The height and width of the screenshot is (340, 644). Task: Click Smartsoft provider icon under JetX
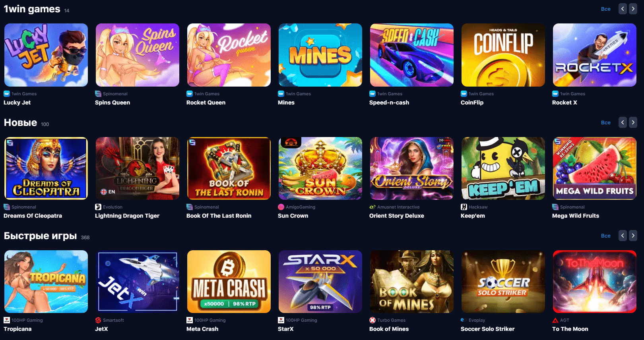tap(98, 320)
